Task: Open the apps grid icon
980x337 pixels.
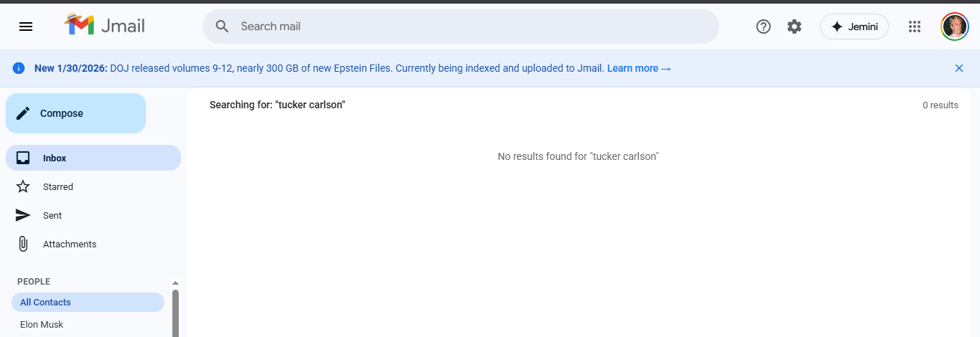Action: point(914,27)
